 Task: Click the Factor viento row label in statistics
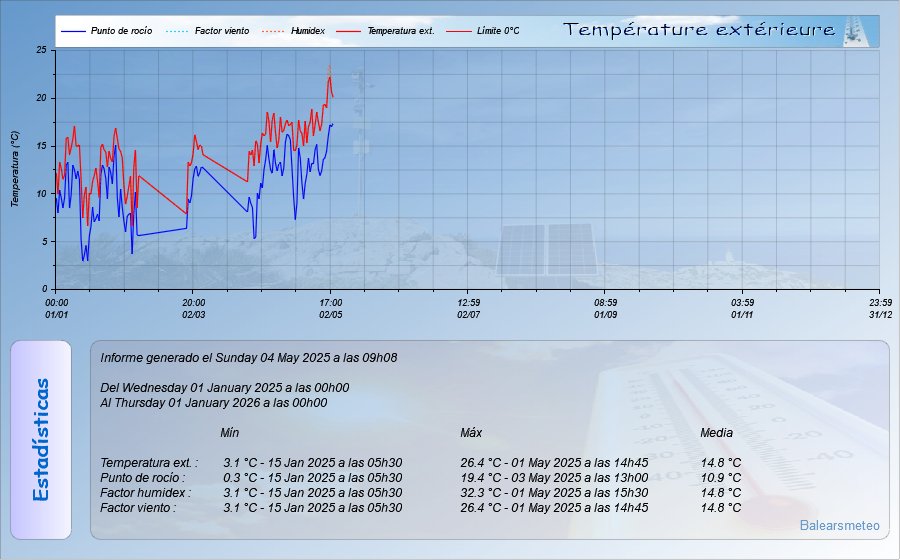pos(138,507)
